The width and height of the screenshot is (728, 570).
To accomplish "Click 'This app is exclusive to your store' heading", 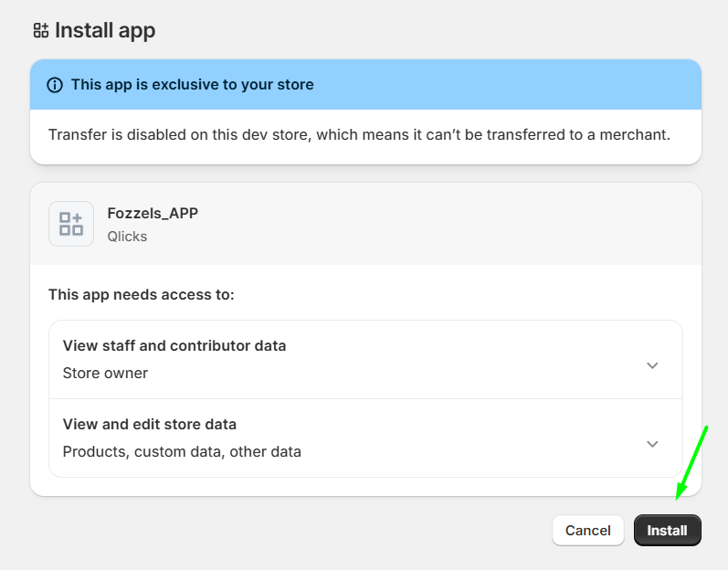I will click(x=192, y=84).
